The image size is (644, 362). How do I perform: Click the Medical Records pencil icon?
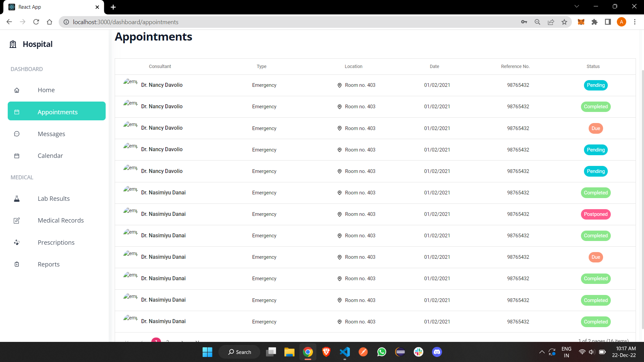pyautogui.click(x=17, y=220)
